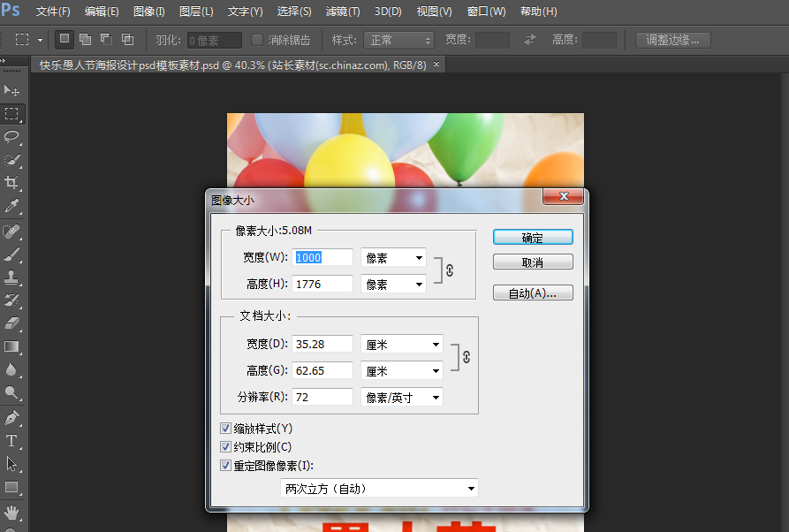The image size is (789, 532).
Task: Open the 滤镜(T) menu
Action: coord(343,11)
